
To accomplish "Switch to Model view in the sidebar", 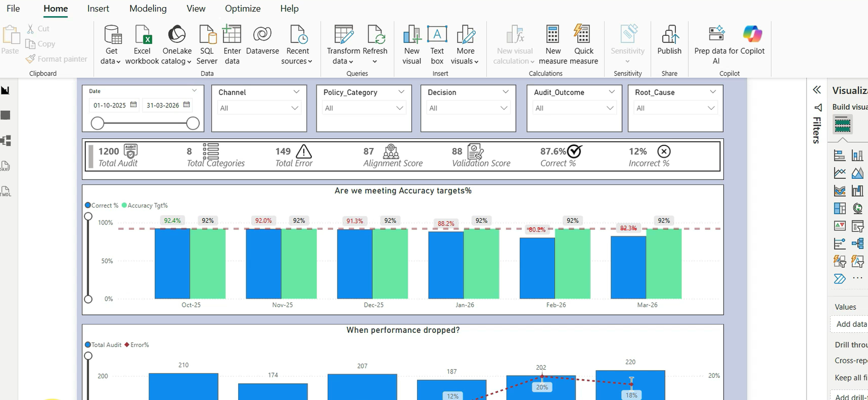I will tap(6, 141).
